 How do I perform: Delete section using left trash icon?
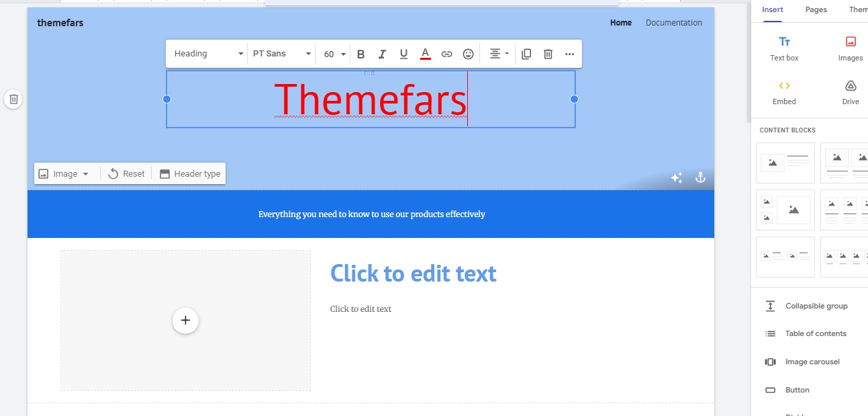(13, 99)
